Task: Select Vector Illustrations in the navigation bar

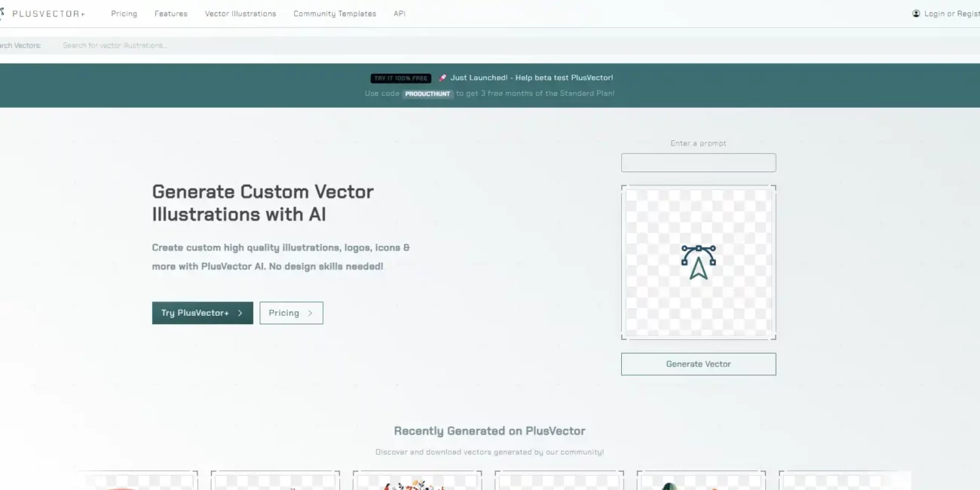Action: 240,13
